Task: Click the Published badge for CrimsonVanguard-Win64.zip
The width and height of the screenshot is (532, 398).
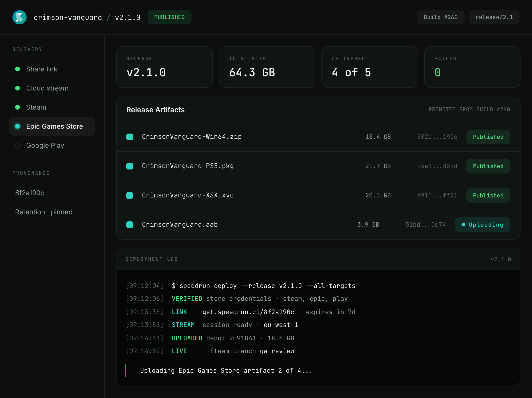Action: coord(488,137)
